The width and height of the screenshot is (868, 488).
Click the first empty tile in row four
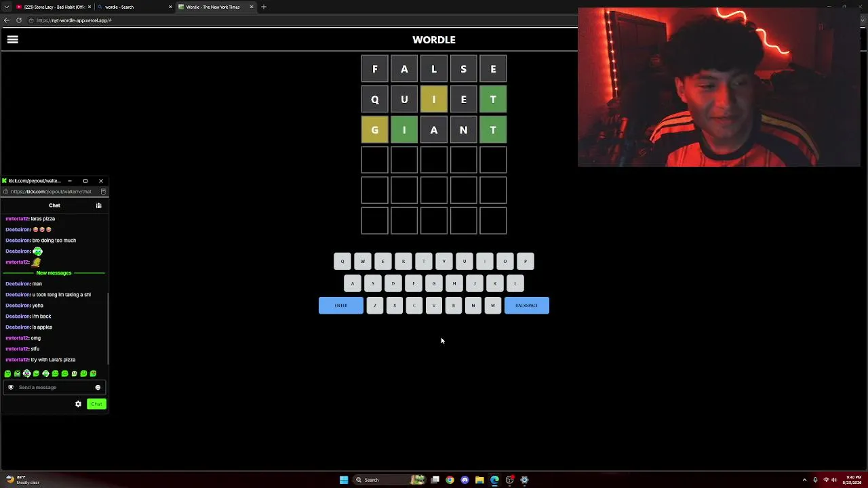point(375,160)
